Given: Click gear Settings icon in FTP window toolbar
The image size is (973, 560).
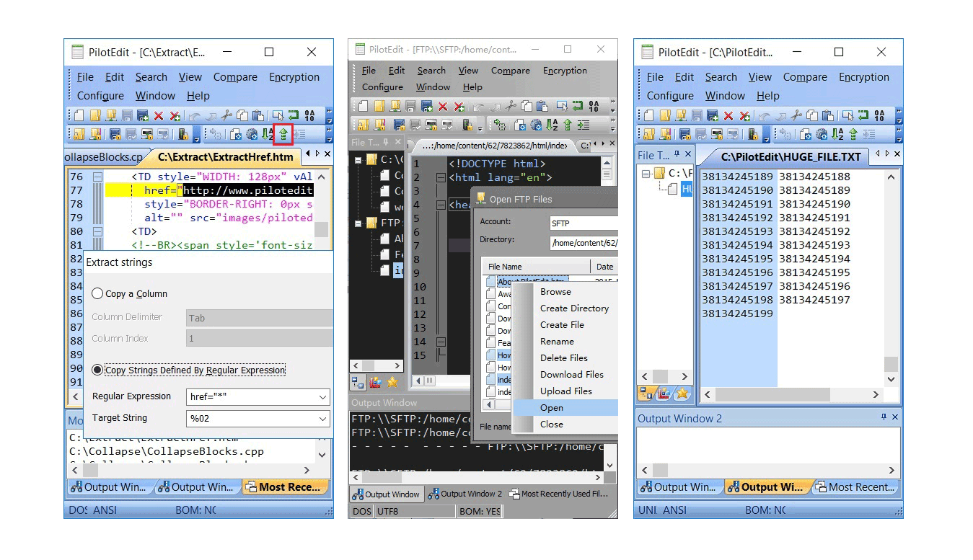Looking at the screenshot, I should point(536,125).
